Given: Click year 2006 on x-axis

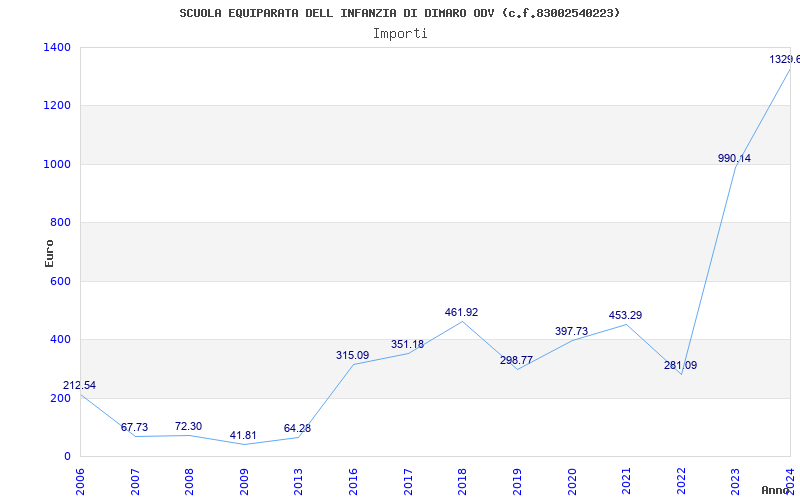Looking at the screenshot, I should coord(80,482).
